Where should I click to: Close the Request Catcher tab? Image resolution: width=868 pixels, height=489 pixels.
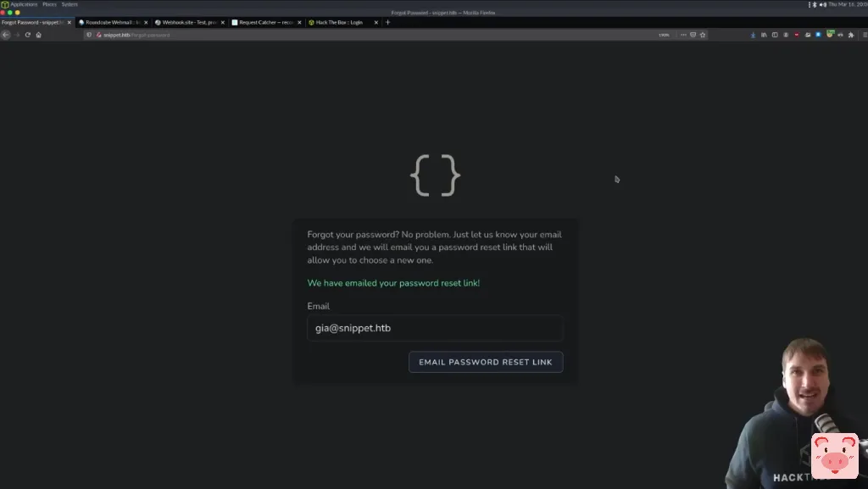(299, 23)
